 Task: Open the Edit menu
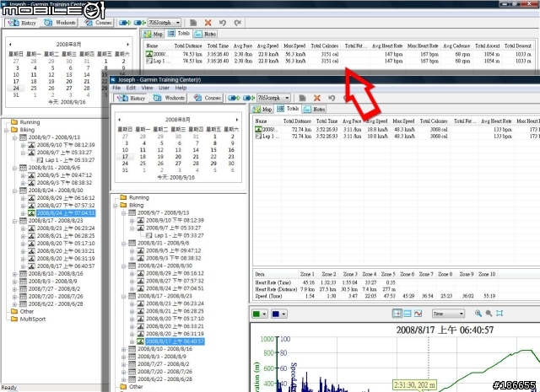point(131,88)
